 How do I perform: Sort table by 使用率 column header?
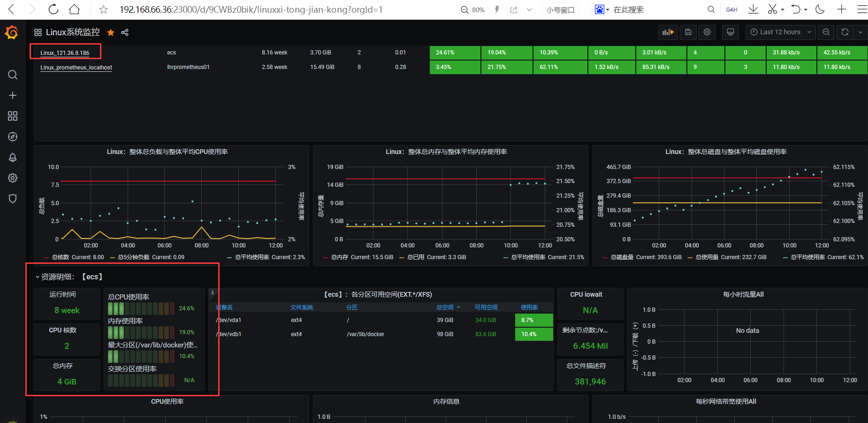(529, 308)
